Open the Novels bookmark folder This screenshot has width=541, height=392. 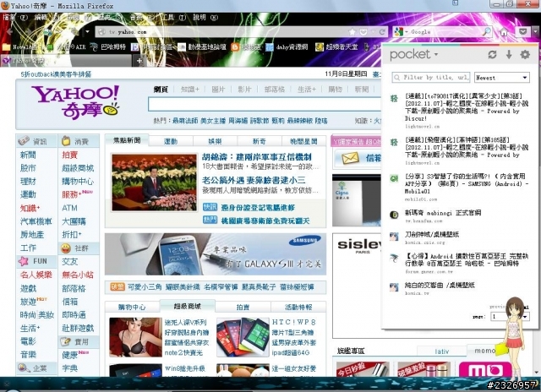19,47
